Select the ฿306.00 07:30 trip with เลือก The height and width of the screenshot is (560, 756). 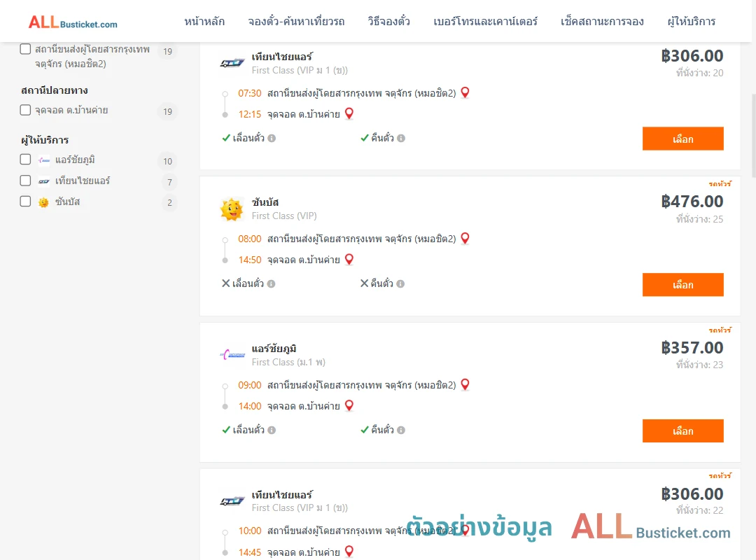[x=682, y=139]
